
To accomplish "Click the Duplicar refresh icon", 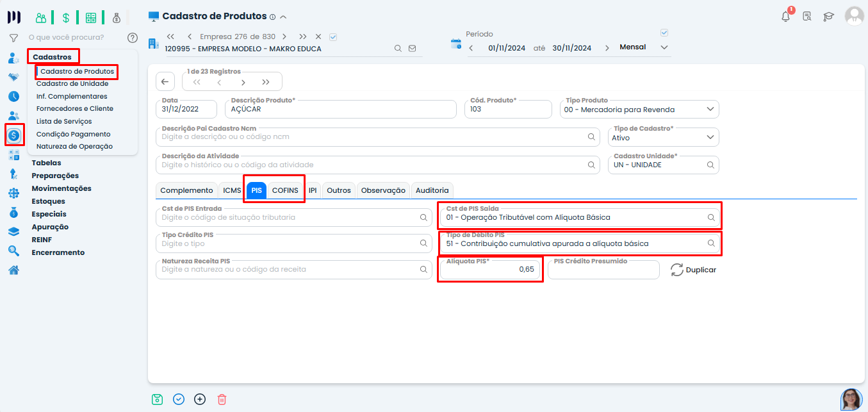I will tap(677, 270).
